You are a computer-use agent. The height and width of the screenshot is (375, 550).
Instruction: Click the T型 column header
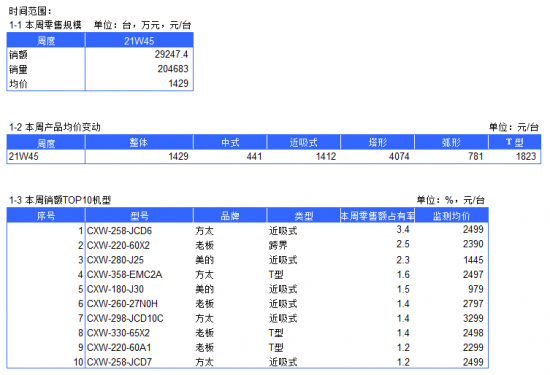(515, 142)
